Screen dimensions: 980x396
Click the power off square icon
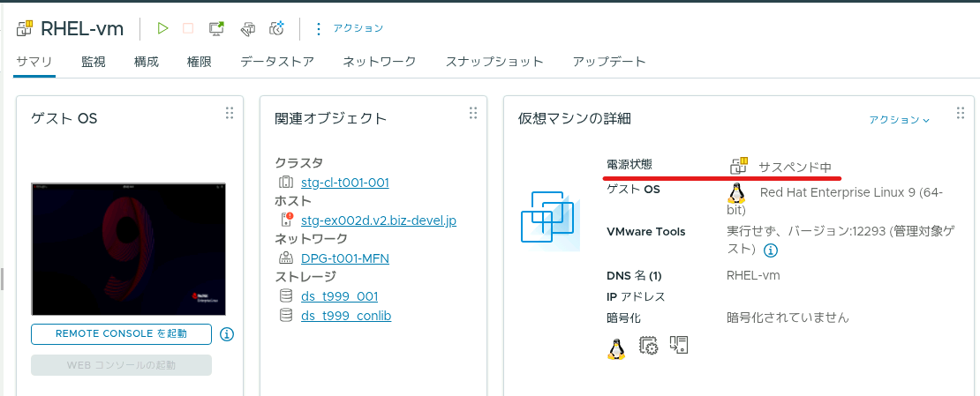pos(188,28)
